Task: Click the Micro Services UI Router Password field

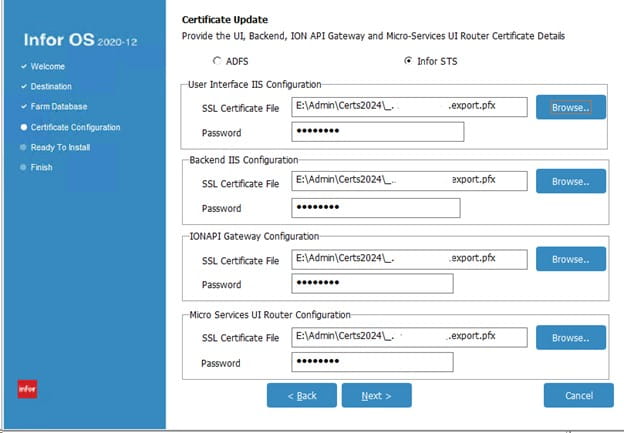Action: [372, 362]
